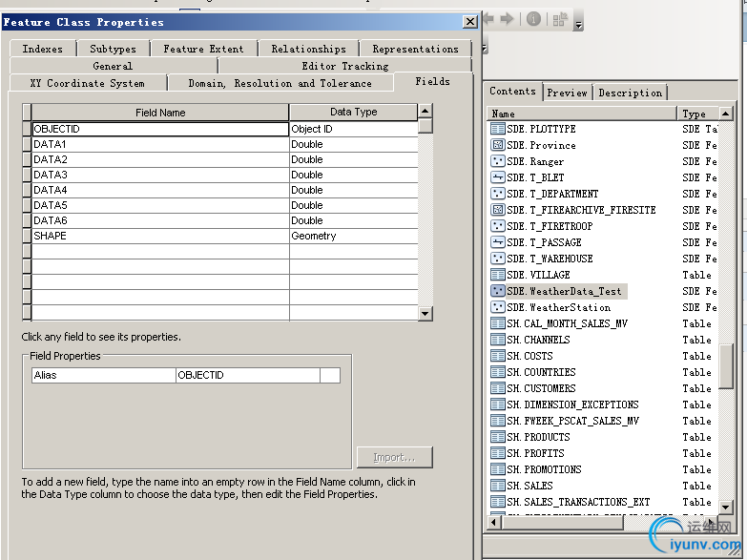Click the SDE.WeatherData_Test feature icon
Screen dimensions: 747x560
click(498, 291)
